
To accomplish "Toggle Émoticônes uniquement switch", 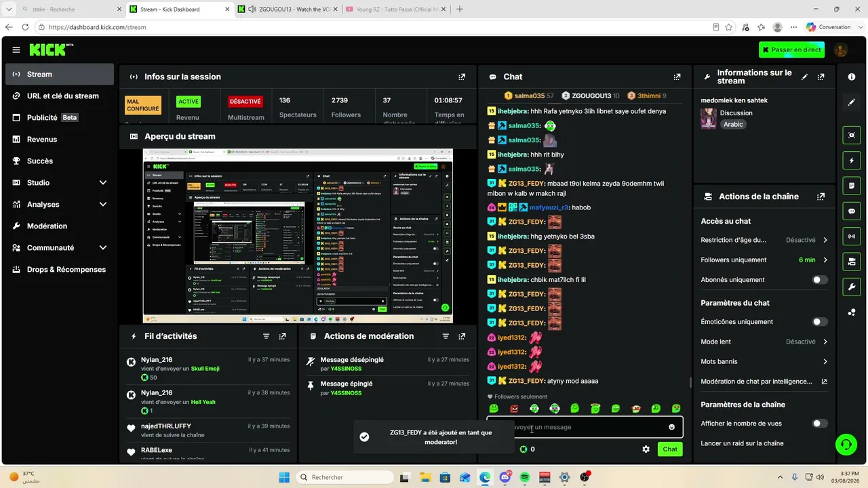I will click(x=820, y=322).
